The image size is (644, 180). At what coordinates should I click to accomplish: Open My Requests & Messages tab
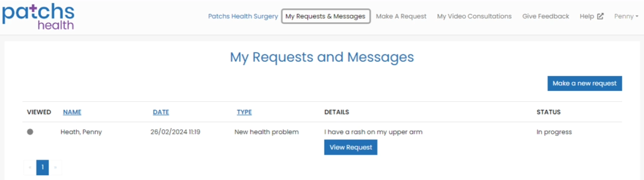(x=326, y=16)
